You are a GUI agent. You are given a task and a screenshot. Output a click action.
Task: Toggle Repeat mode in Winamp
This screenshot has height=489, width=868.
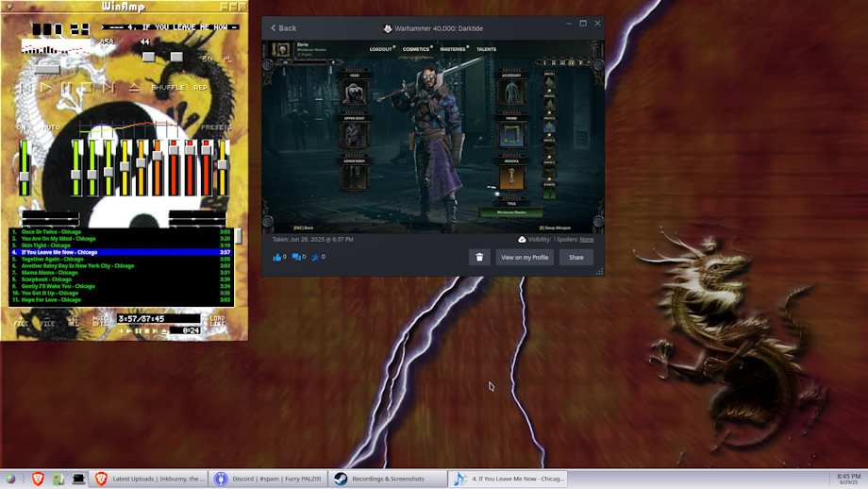click(x=201, y=88)
